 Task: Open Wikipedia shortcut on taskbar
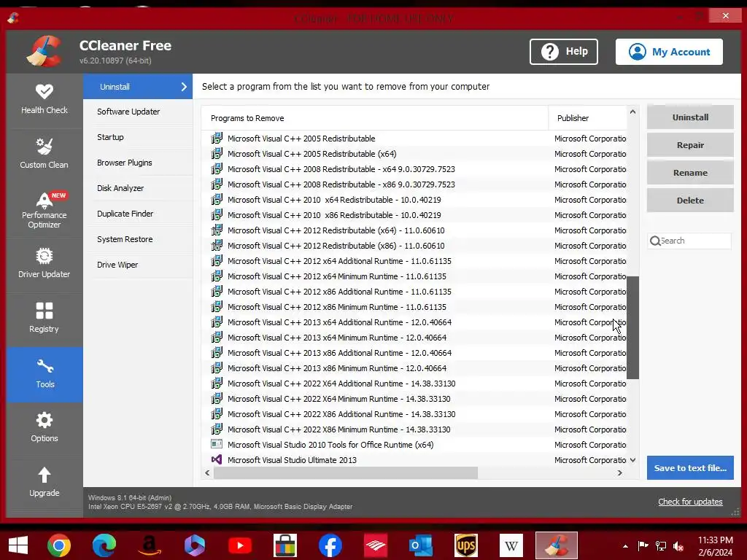coord(511,545)
